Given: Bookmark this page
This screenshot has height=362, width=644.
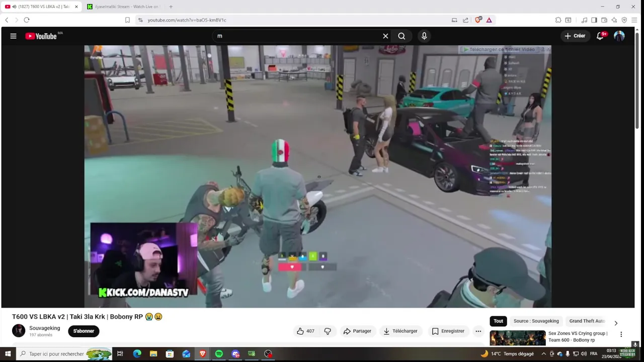Looking at the screenshot, I should point(127,20).
